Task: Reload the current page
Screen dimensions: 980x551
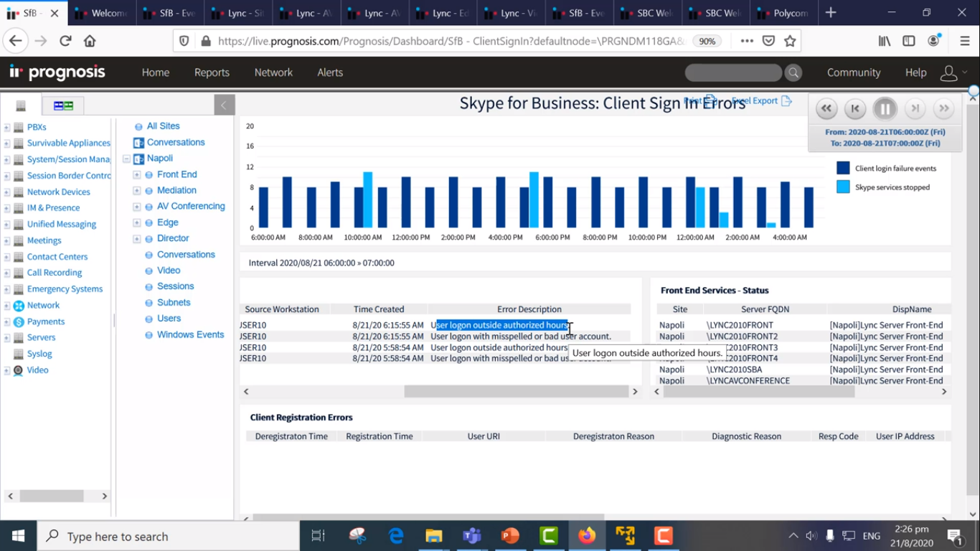Action: pyautogui.click(x=65, y=41)
